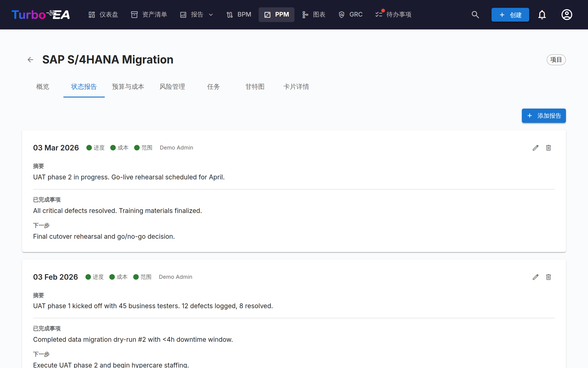Click the SAP S/4HANA Migration title
This screenshot has height=368, width=588.
(108, 60)
